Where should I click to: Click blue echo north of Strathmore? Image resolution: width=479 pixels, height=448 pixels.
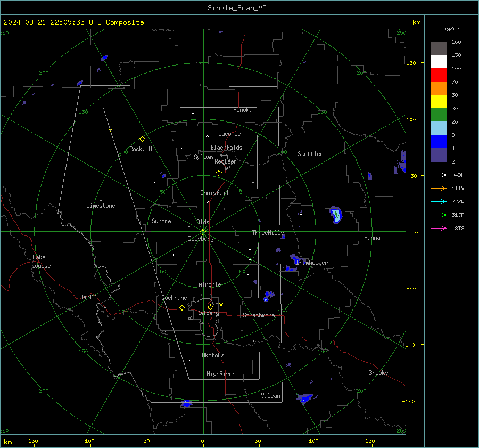click(x=269, y=296)
